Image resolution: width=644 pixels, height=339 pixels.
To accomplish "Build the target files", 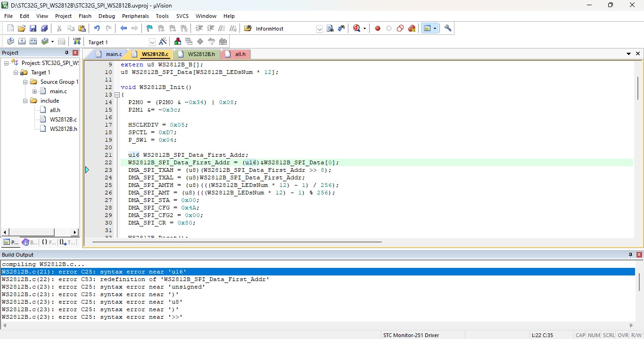I will (22, 41).
